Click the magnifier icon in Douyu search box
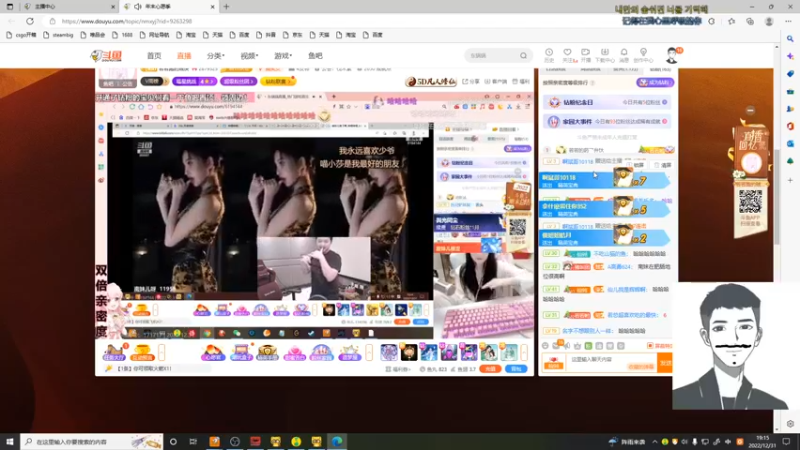800x450 pixels. tap(523, 56)
